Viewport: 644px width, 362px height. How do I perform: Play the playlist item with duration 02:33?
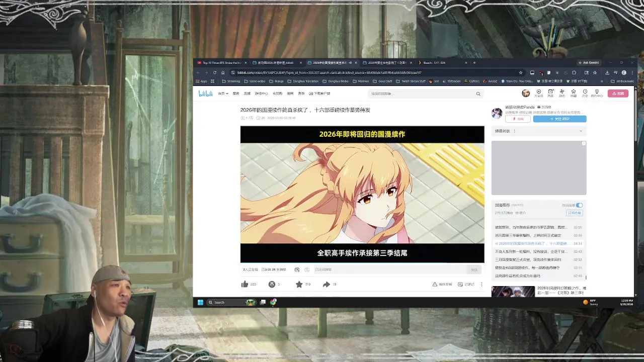point(538,259)
